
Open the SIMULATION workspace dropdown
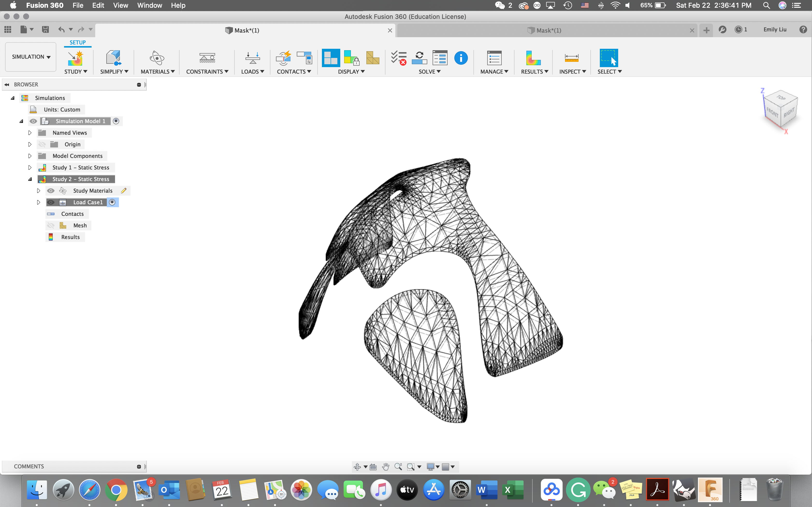click(x=31, y=57)
